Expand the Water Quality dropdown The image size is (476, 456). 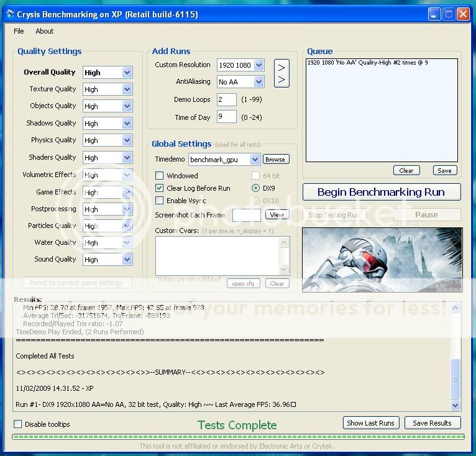[127, 242]
